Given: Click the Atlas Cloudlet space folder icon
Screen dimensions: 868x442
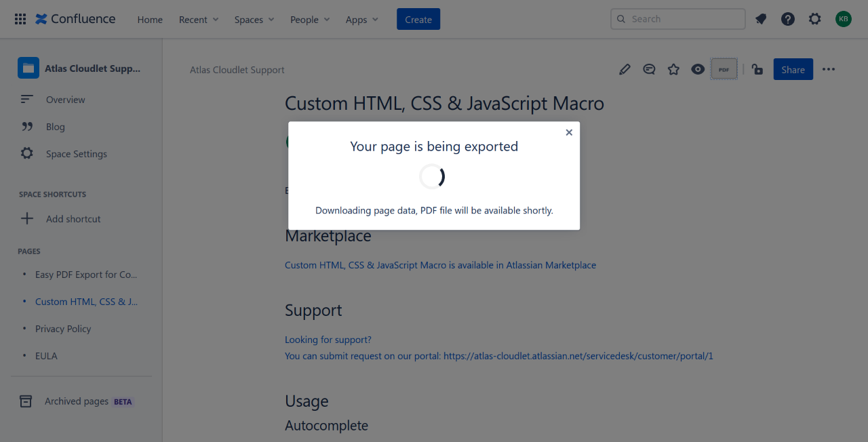Looking at the screenshot, I should [28, 68].
